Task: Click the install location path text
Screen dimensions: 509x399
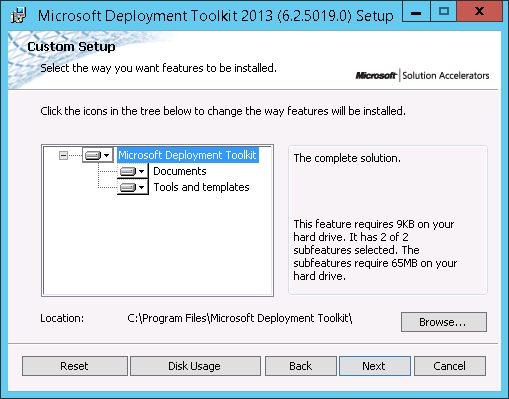Action: (x=239, y=318)
